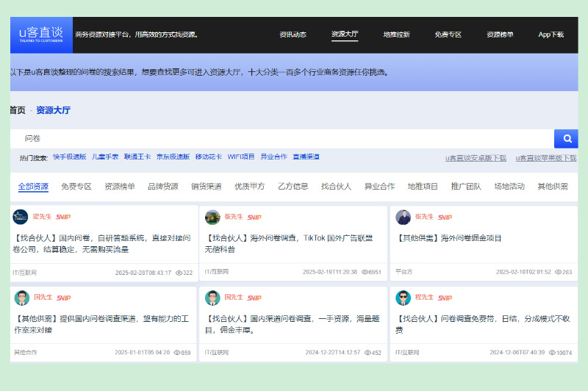This screenshot has width=588, height=391.
Task: Click the view count eye icon showing 6951
Action: click(x=365, y=272)
